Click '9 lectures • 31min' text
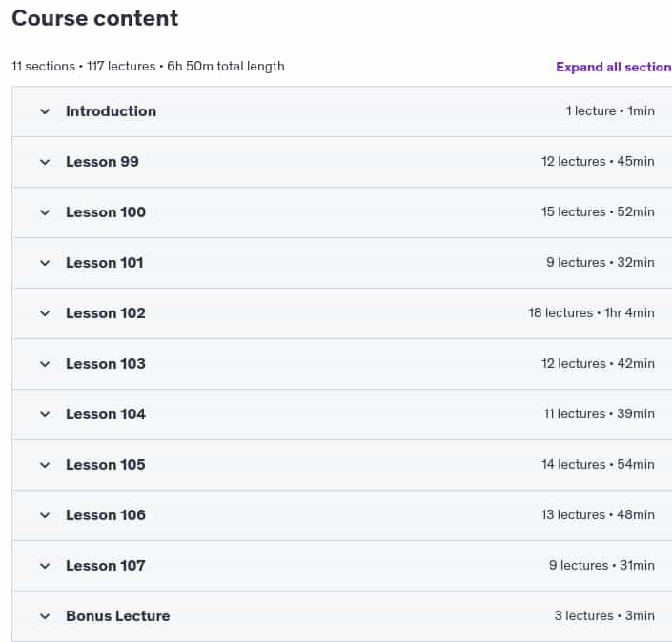 point(601,566)
